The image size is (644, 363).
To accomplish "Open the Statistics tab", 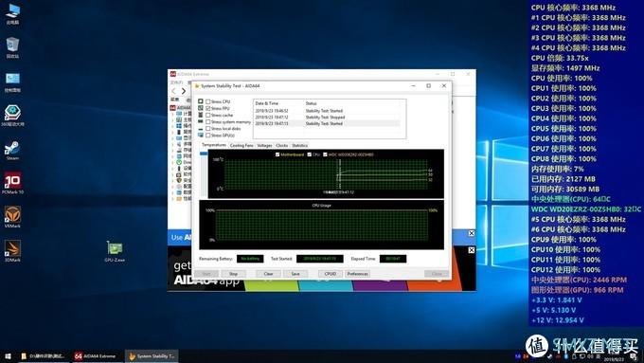I will coord(300,146).
